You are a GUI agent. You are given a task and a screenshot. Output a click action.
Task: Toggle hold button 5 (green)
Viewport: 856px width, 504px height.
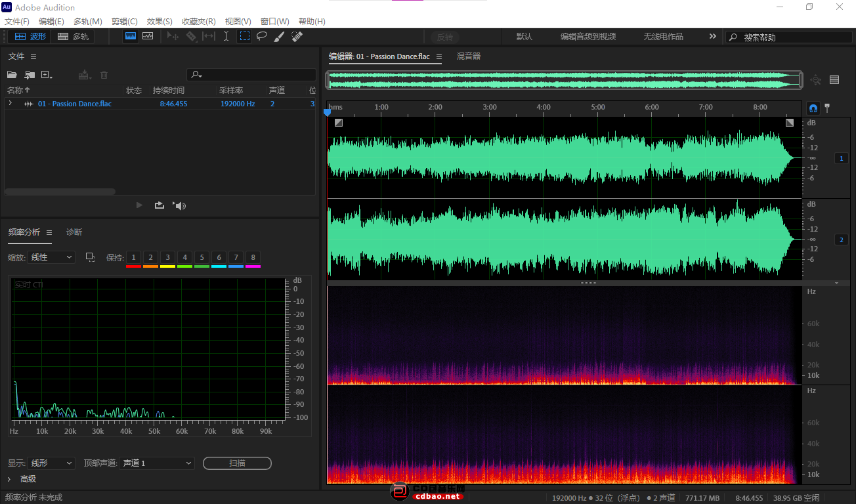click(x=202, y=257)
